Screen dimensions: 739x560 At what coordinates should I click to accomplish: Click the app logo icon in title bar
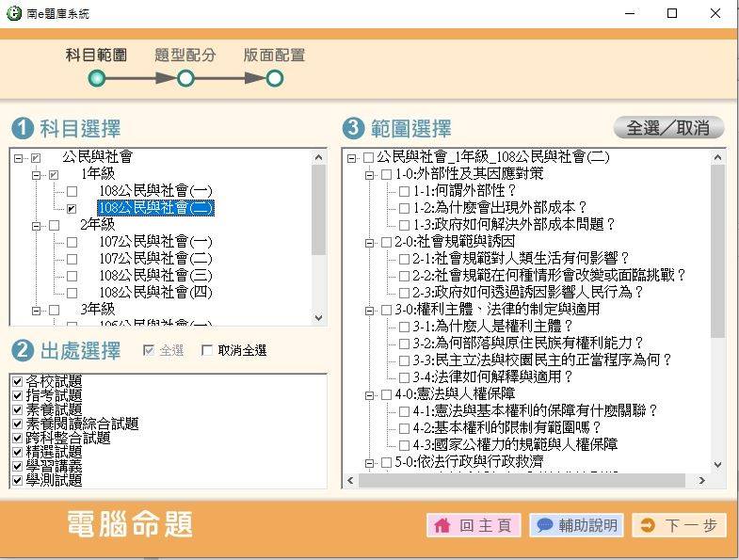coord(14,13)
